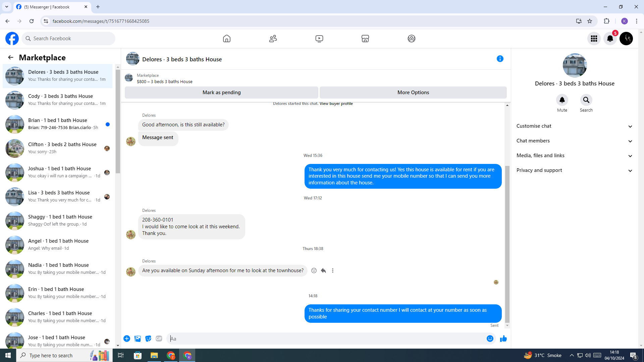Click More Options button
This screenshot has width=644, height=362.
(x=413, y=93)
